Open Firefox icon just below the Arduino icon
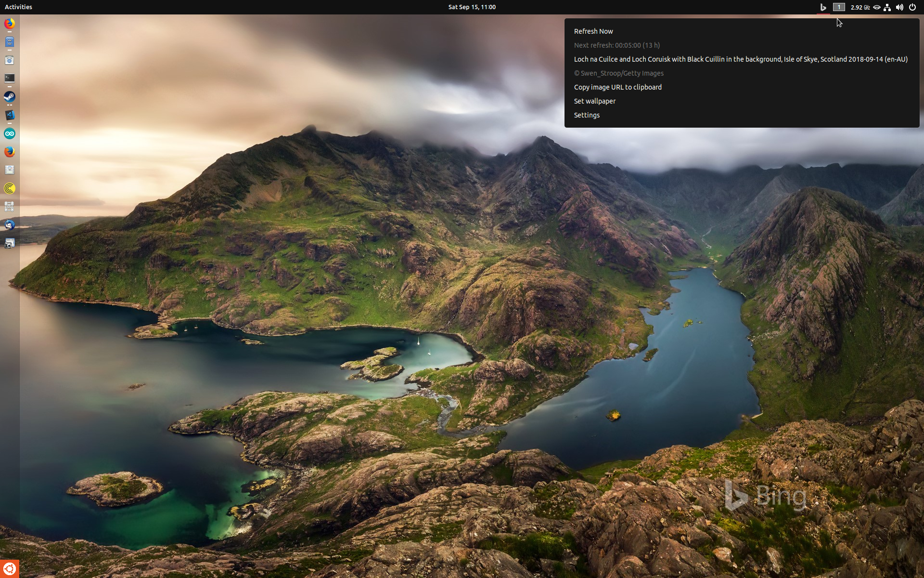Viewport: 924px width, 578px height. click(9, 152)
